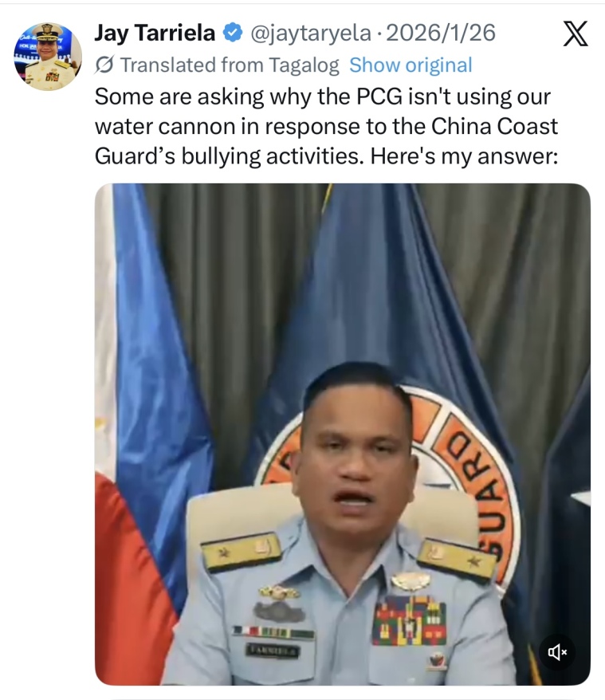
Task: Click the X logo icon
Action: click(x=575, y=33)
